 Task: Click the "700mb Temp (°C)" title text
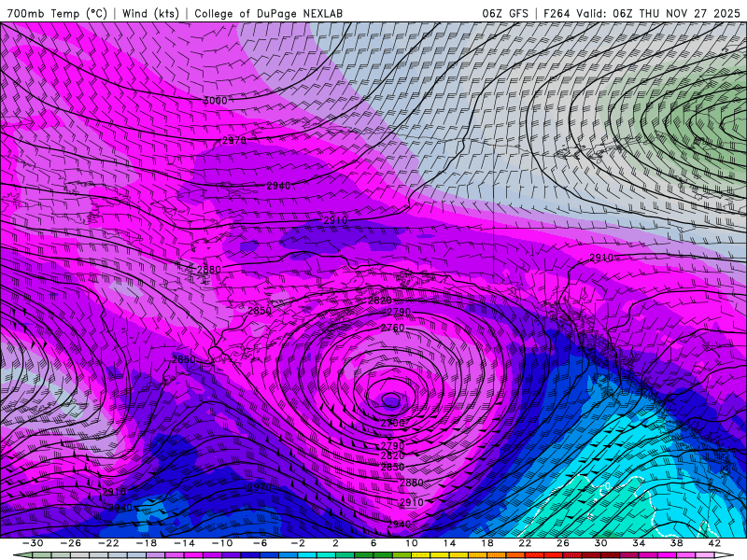click(x=57, y=13)
